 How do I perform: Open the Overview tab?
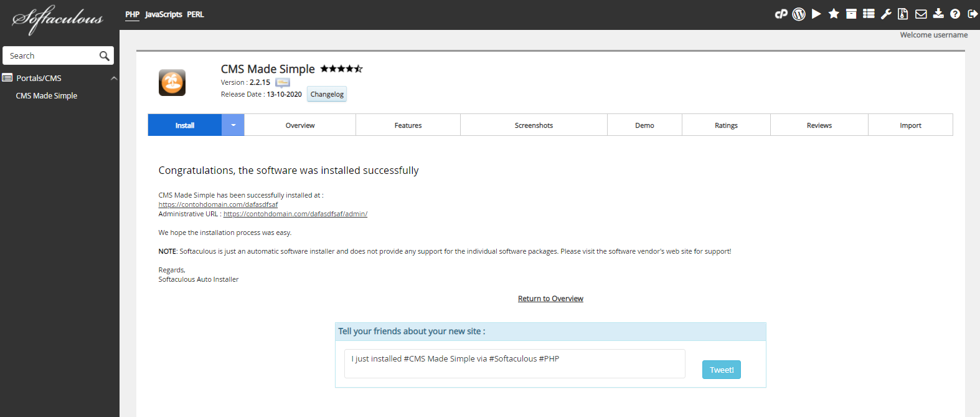click(300, 125)
